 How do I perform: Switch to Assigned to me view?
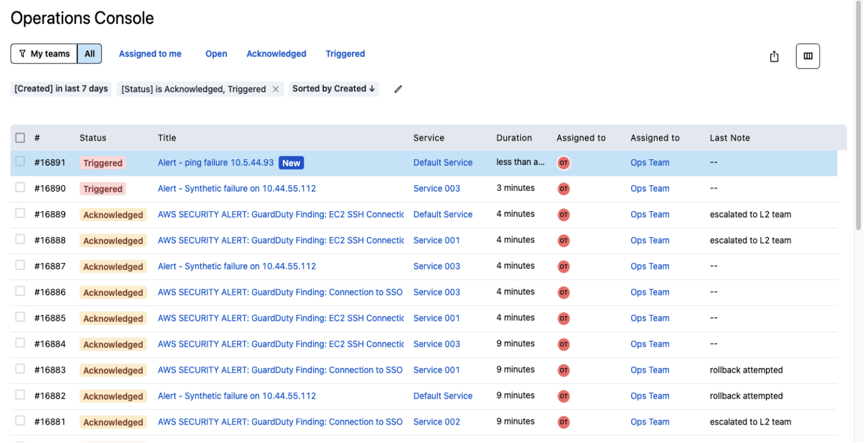(150, 54)
